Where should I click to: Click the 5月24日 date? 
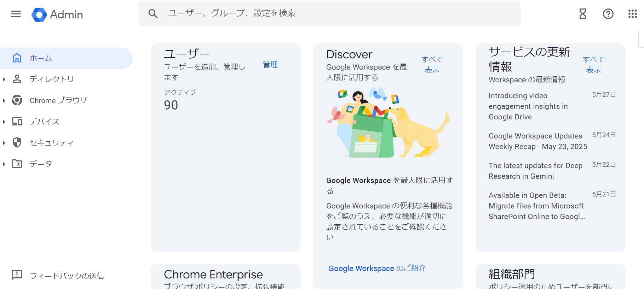point(604,135)
